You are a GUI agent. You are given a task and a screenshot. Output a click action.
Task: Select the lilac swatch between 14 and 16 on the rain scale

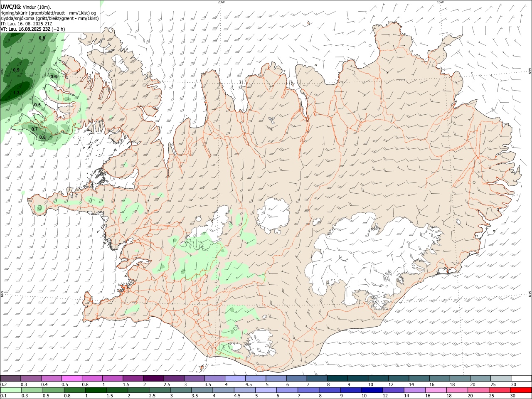[414, 390]
